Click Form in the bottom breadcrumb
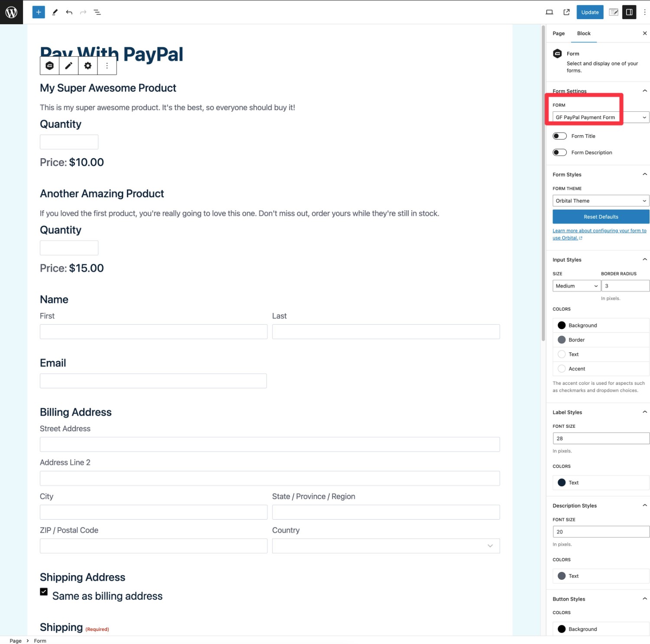 (40, 641)
